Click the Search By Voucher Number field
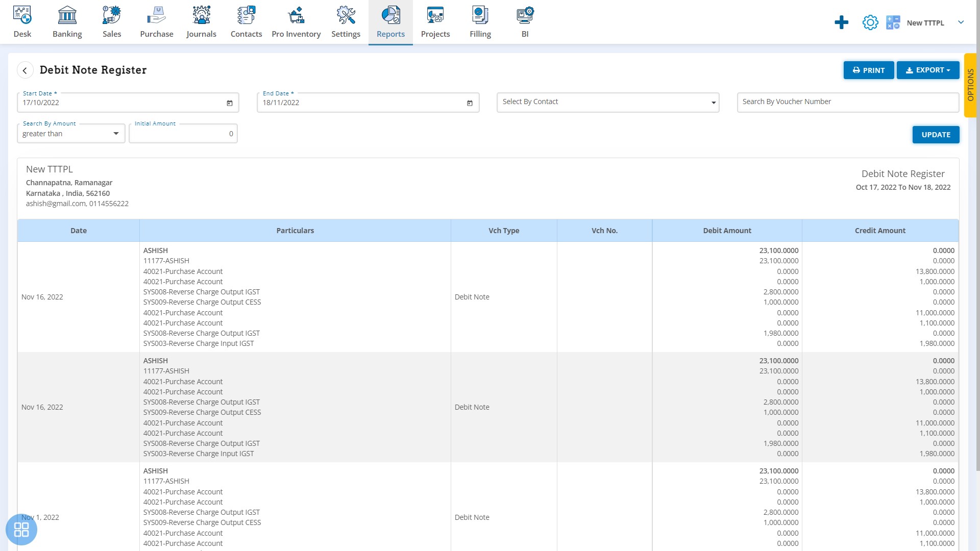The image size is (980, 551). pos(848,101)
